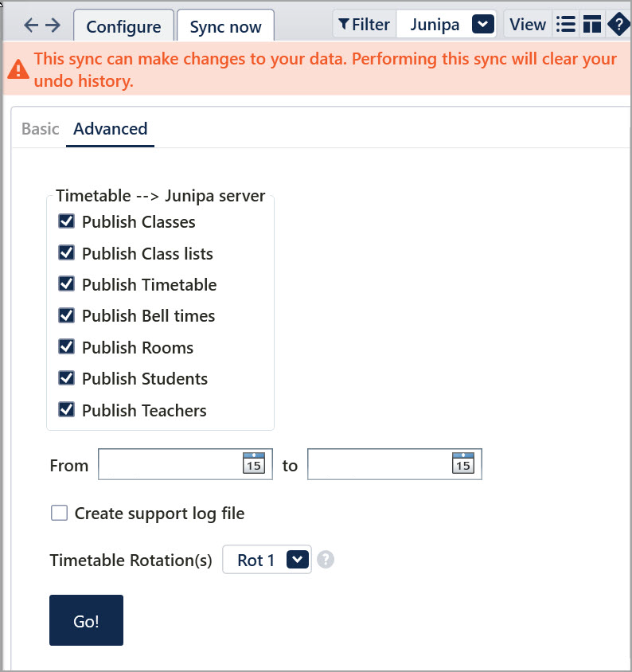
Task: Toggle Publish Bell times checkbox
Action: point(67,315)
